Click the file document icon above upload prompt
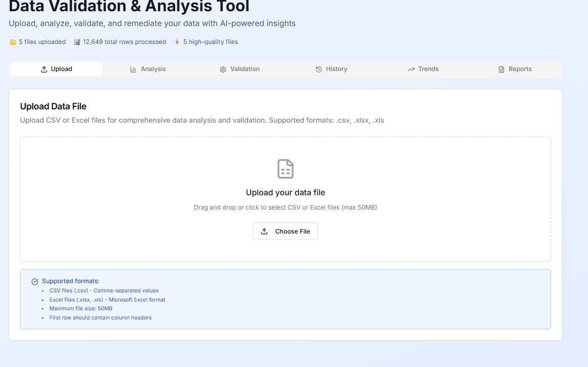The height and width of the screenshot is (367, 588). point(285,169)
